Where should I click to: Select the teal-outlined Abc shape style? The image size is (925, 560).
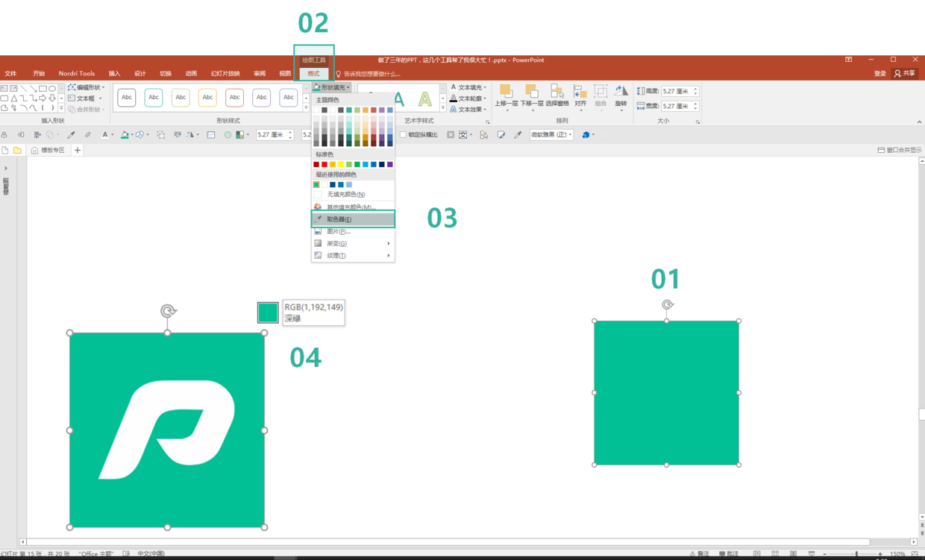154,98
